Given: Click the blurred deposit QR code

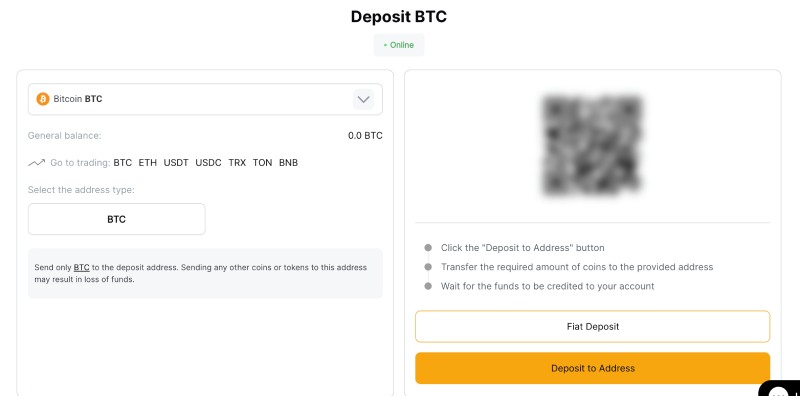Looking at the screenshot, I should [592, 145].
